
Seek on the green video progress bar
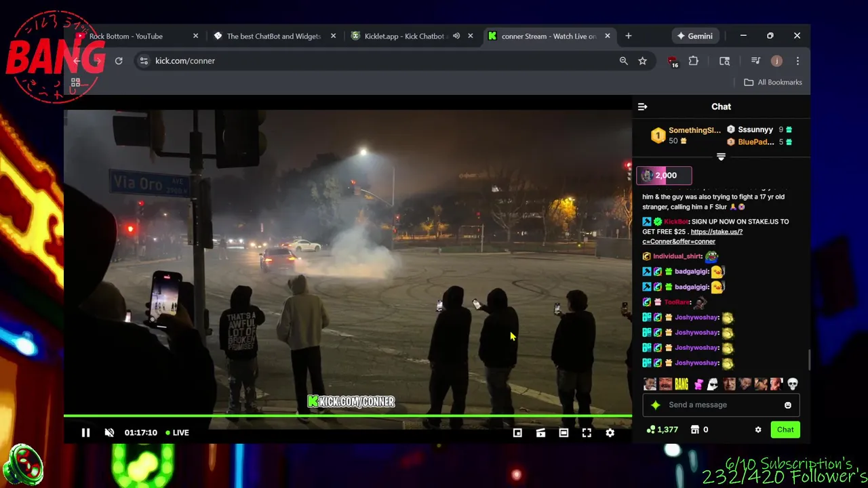click(348, 416)
